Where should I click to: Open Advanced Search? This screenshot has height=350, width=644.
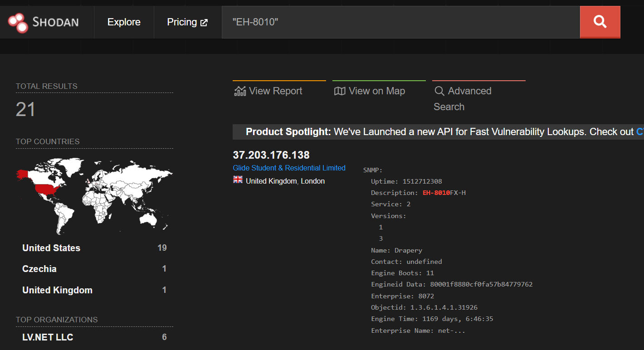[463, 99]
